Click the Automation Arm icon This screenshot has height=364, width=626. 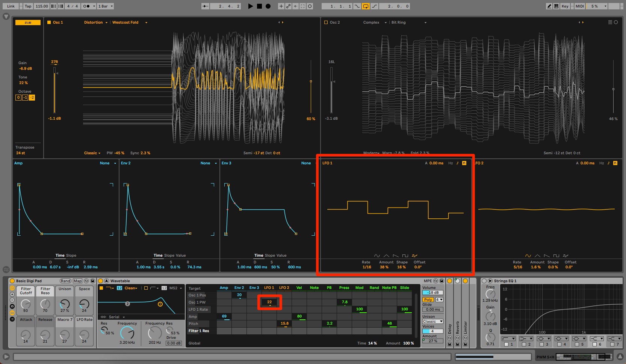288,6
